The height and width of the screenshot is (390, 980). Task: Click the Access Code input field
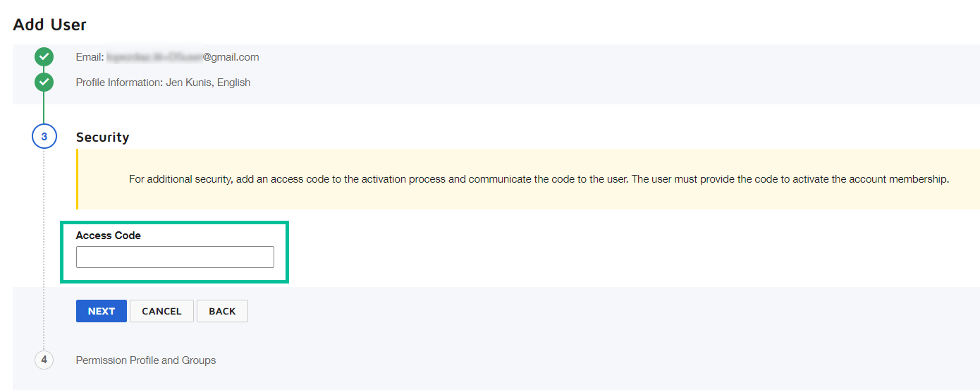pyautogui.click(x=175, y=257)
